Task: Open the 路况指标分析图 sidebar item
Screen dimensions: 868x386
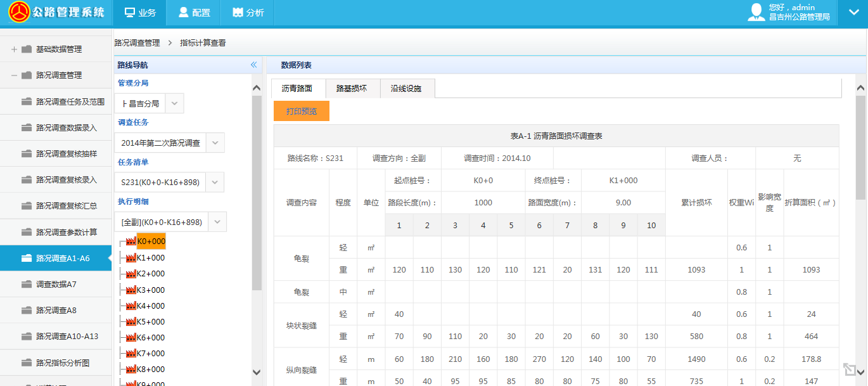Action: (62, 363)
